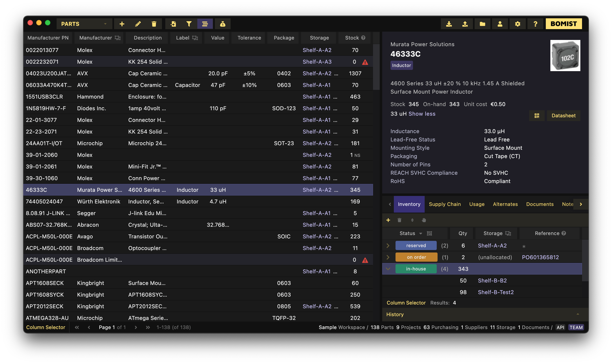Click the money bag cost icon
Image resolution: width=612 pixels, height=364 pixels.
(223, 24)
